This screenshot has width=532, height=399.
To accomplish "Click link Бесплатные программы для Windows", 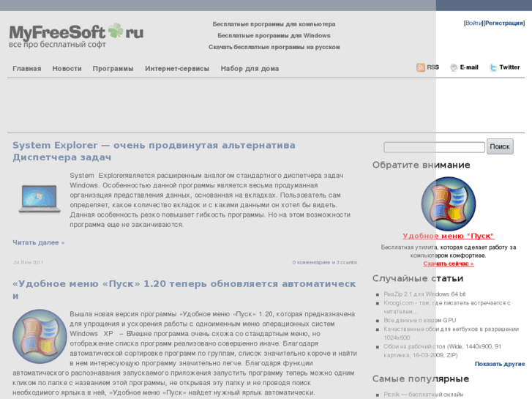I will [274, 36].
